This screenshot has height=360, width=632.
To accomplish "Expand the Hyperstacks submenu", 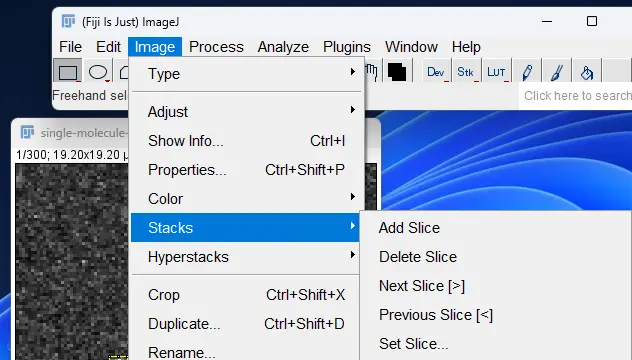I will pyautogui.click(x=245, y=257).
